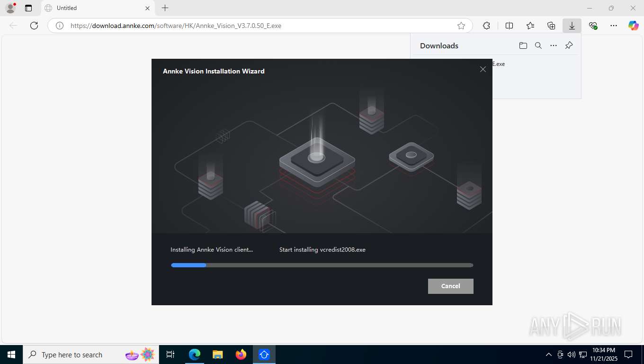Select the Annke installer taskbar icon
Viewport: 644px width, 364px height.
point(264,355)
